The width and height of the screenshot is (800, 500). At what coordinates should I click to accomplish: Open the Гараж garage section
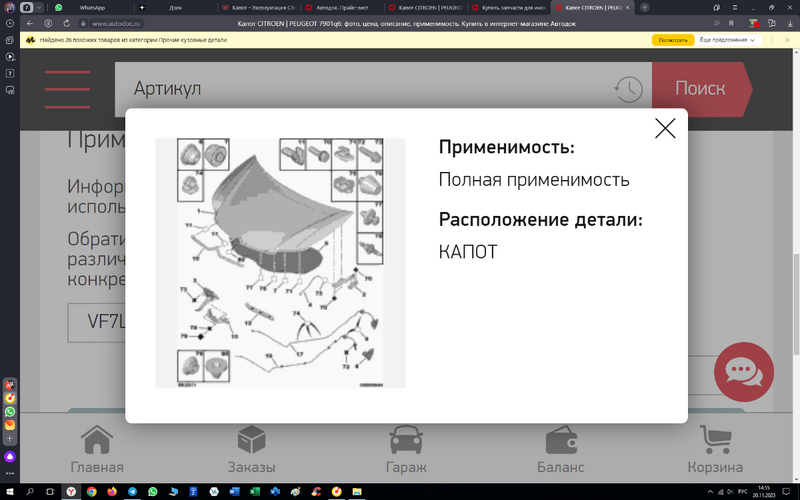406,449
